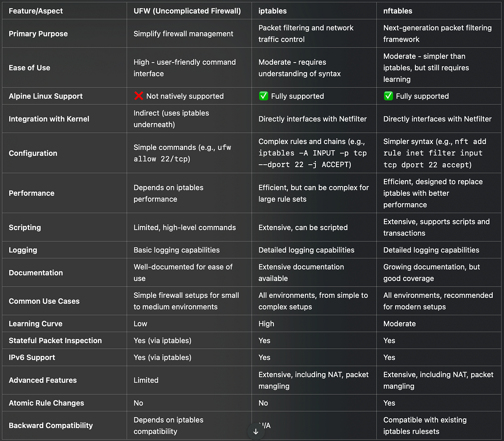504x441 pixels.
Task: Click the red cross icon for UFW
Action: pos(139,96)
